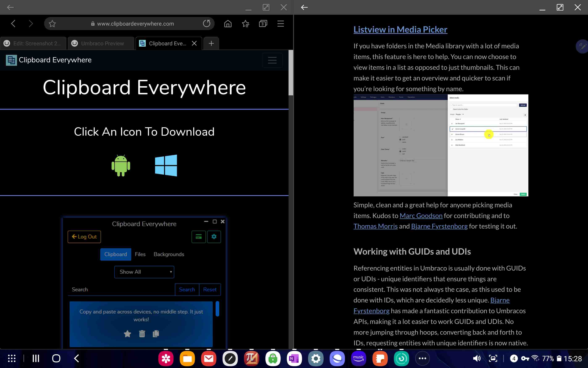Bookmark page with address bar star

(52, 24)
